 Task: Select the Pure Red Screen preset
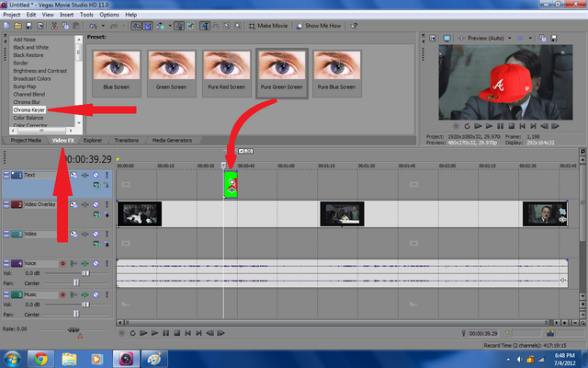click(227, 74)
